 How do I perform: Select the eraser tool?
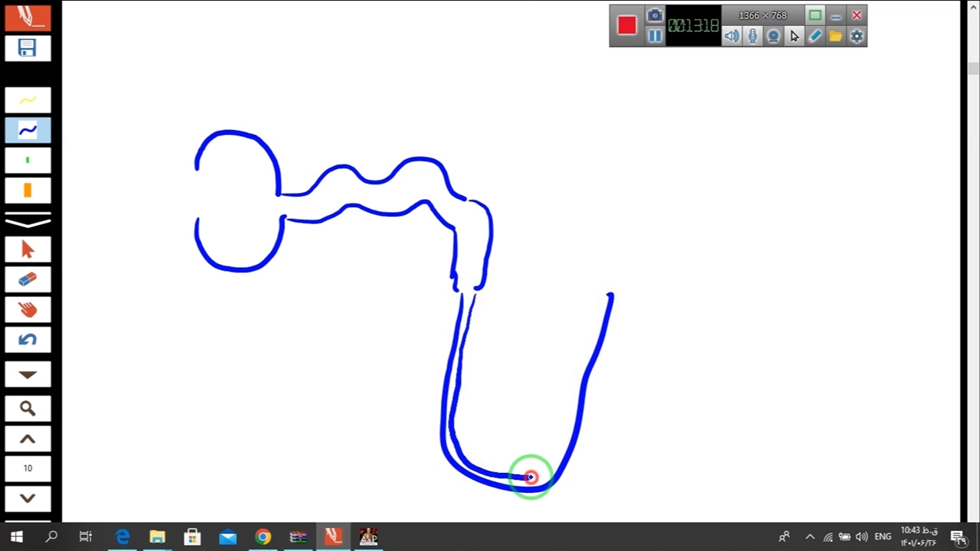tap(28, 279)
